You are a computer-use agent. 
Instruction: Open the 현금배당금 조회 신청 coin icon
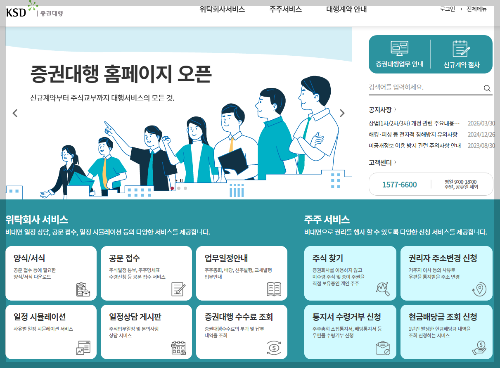pos(479,348)
